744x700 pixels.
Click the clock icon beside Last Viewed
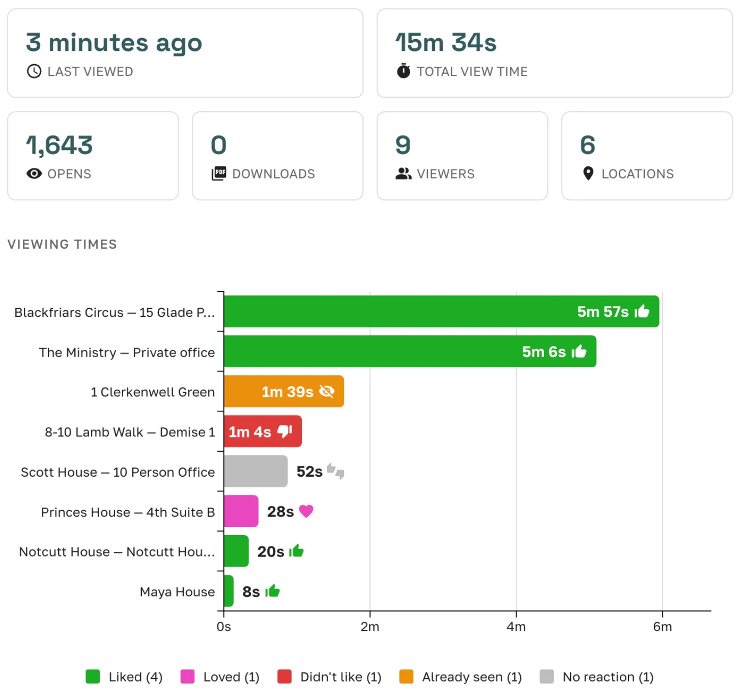(34, 71)
